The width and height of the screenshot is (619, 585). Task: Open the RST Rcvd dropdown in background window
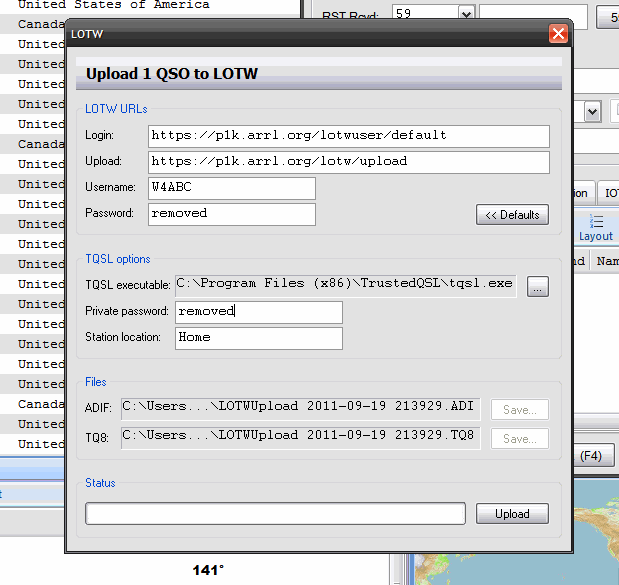pyautogui.click(x=466, y=14)
